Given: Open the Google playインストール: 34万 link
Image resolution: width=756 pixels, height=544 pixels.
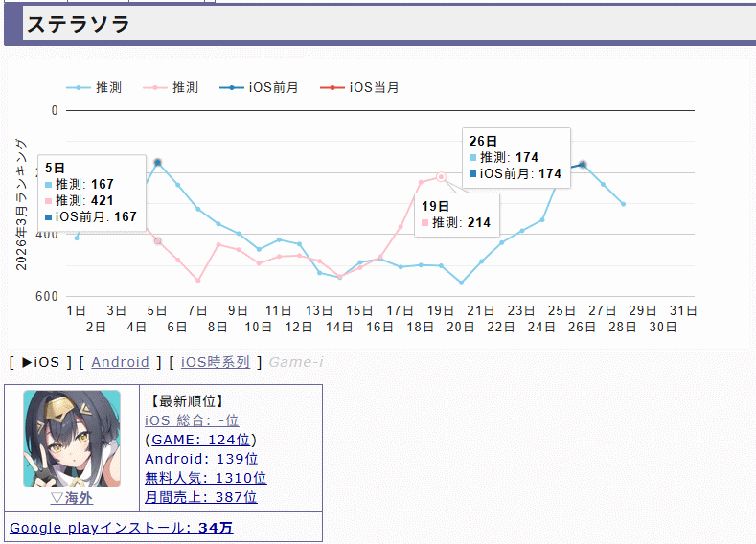Looking at the screenshot, I should tap(122, 528).
